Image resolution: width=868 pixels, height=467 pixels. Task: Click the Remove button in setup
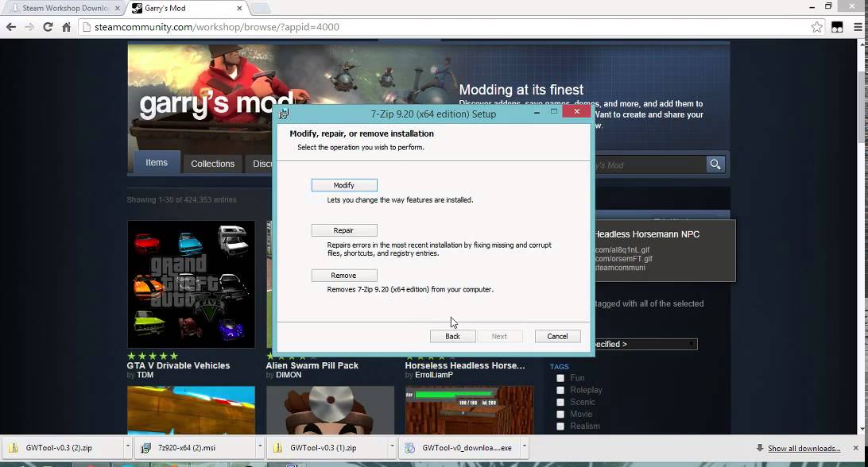point(343,276)
